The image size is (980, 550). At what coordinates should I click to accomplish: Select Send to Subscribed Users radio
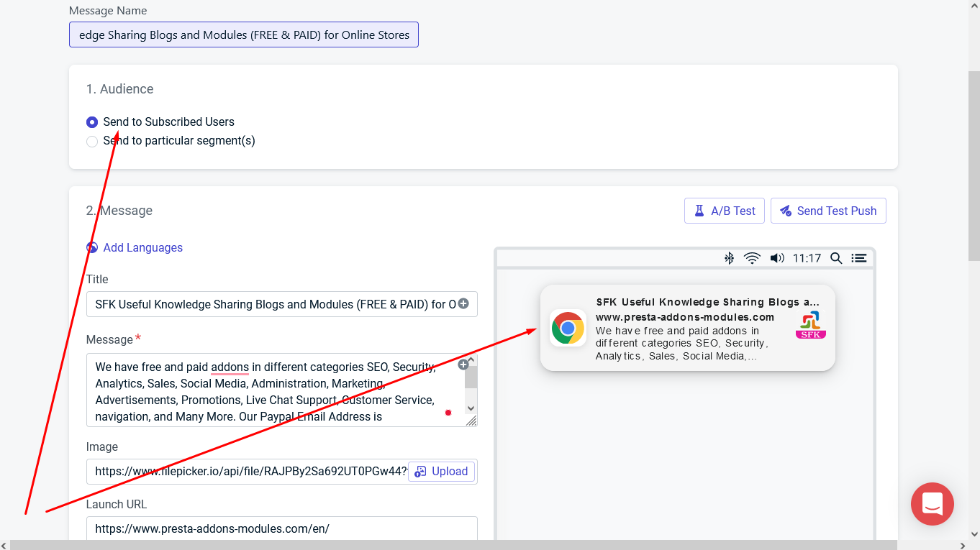point(92,122)
